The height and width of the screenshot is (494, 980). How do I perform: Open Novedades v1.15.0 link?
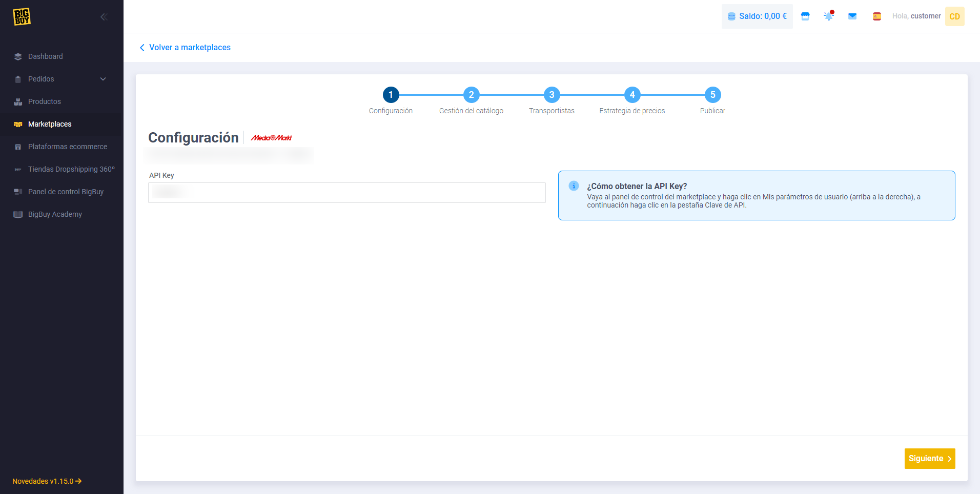click(47, 481)
